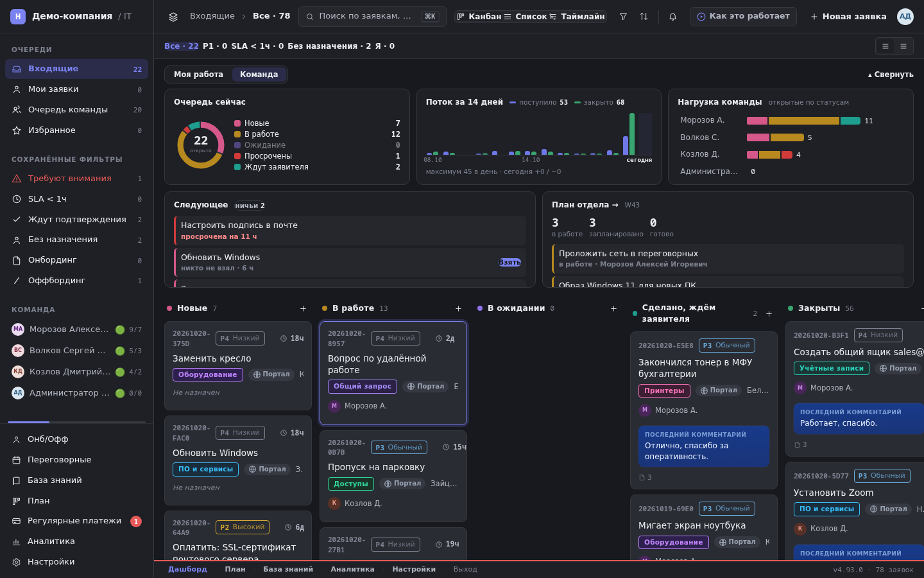Open Избранное star item in sidebar
924x578 pixels.
[x=76, y=130]
